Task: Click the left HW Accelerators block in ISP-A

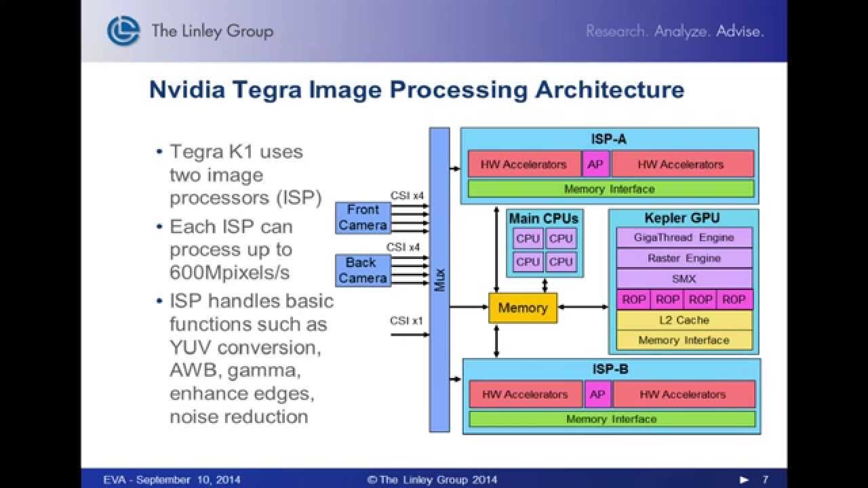Action: [524, 164]
